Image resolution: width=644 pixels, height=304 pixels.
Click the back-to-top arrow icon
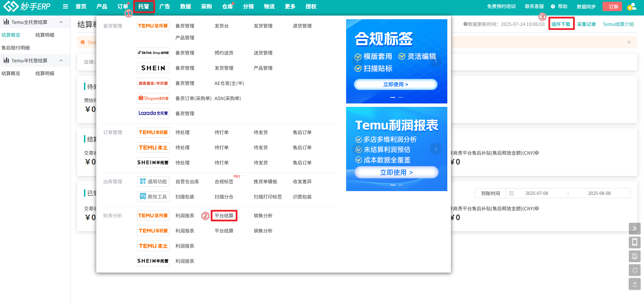click(x=635, y=284)
